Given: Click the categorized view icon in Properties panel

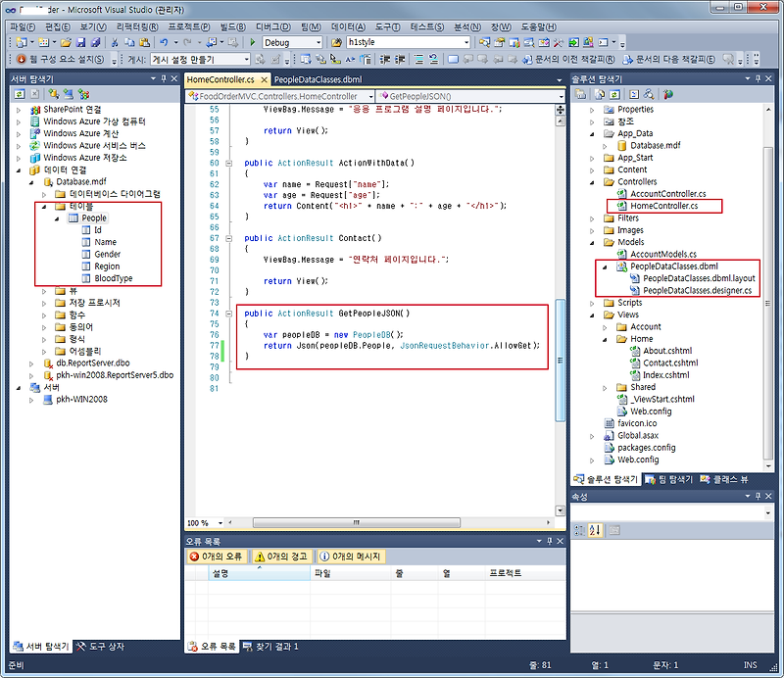Looking at the screenshot, I should click(x=579, y=530).
